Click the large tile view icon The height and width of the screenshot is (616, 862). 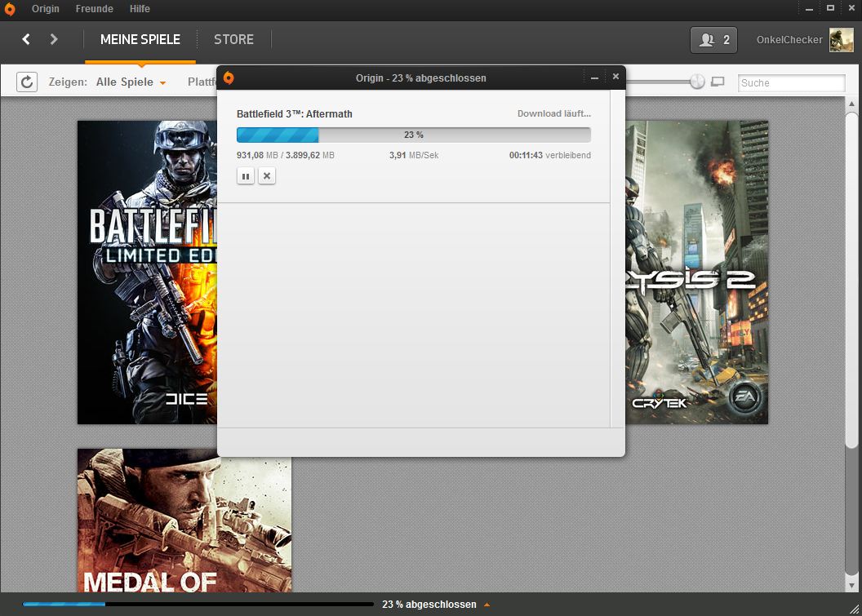point(718,82)
